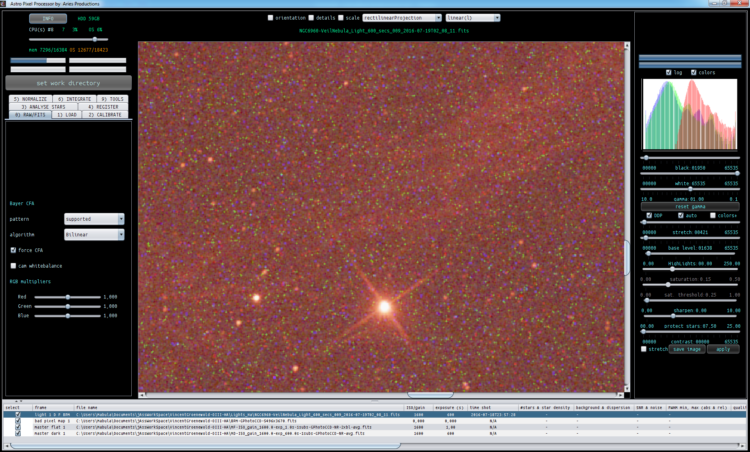Screen dimensions: 750x452
Task: Click the image view scroll-down arrow
Action: pos(627,389)
